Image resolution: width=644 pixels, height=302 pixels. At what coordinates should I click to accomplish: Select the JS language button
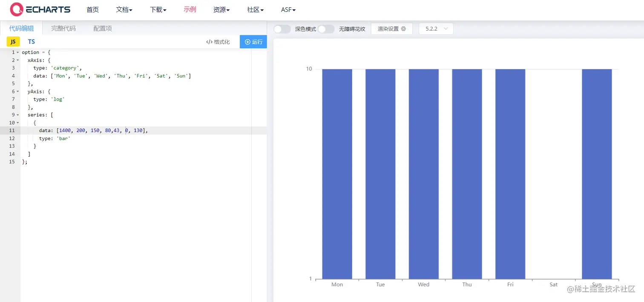pos(13,41)
